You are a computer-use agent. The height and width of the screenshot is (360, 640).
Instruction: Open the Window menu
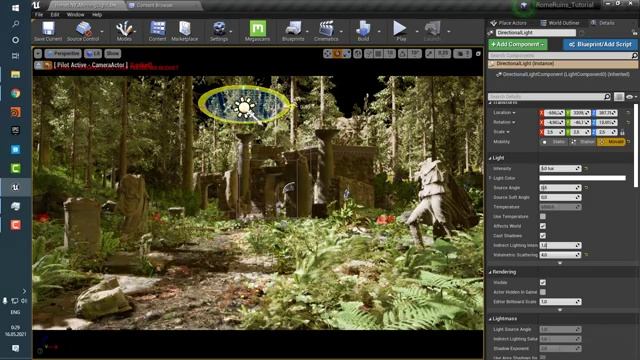[x=76, y=14]
